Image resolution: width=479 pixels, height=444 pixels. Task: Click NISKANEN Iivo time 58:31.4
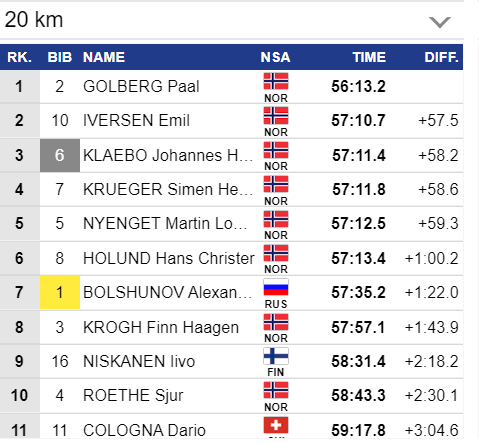tap(358, 361)
